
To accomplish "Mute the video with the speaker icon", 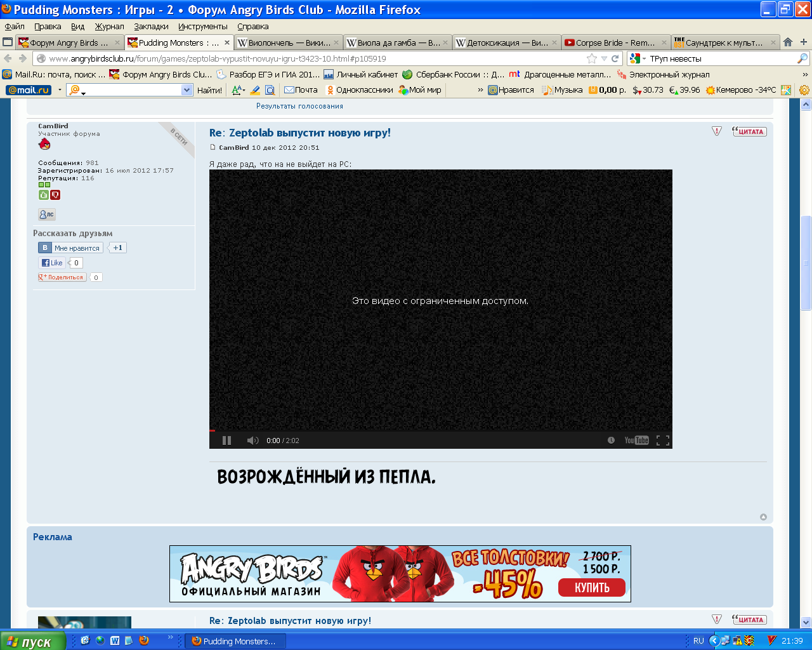I will pos(252,441).
